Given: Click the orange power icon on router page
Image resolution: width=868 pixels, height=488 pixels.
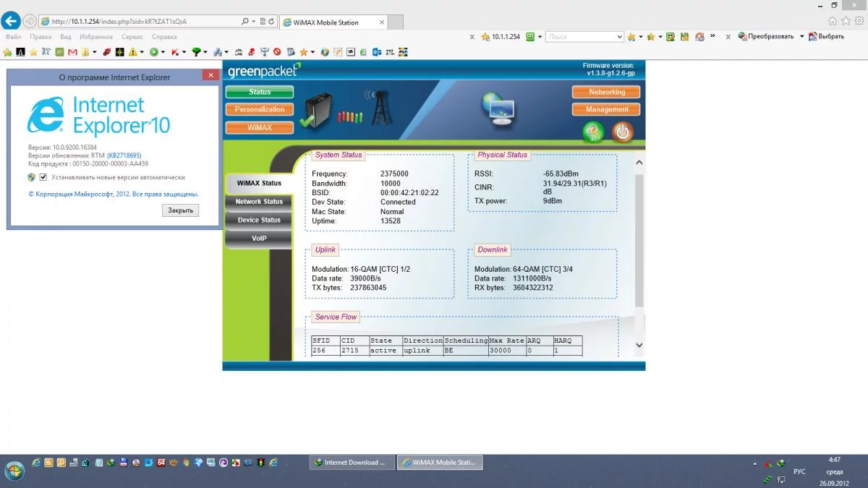Looking at the screenshot, I should pos(623,132).
